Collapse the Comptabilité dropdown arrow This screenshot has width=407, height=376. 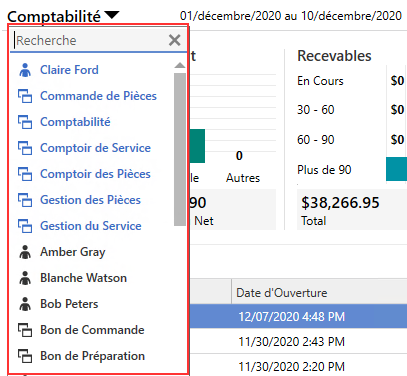111,15
